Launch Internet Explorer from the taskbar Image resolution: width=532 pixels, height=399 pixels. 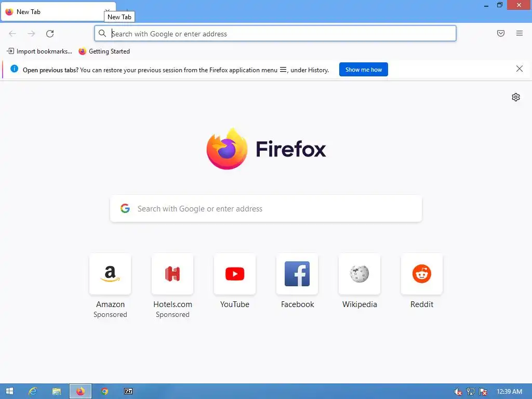point(33,391)
